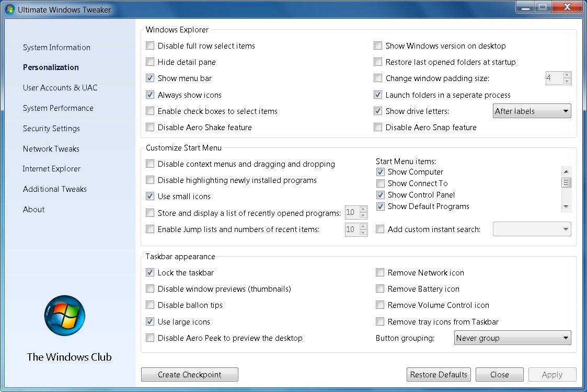The width and height of the screenshot is (587, 392).
Task: Decrease Jump lists recent items count
Action: (363, 232)
